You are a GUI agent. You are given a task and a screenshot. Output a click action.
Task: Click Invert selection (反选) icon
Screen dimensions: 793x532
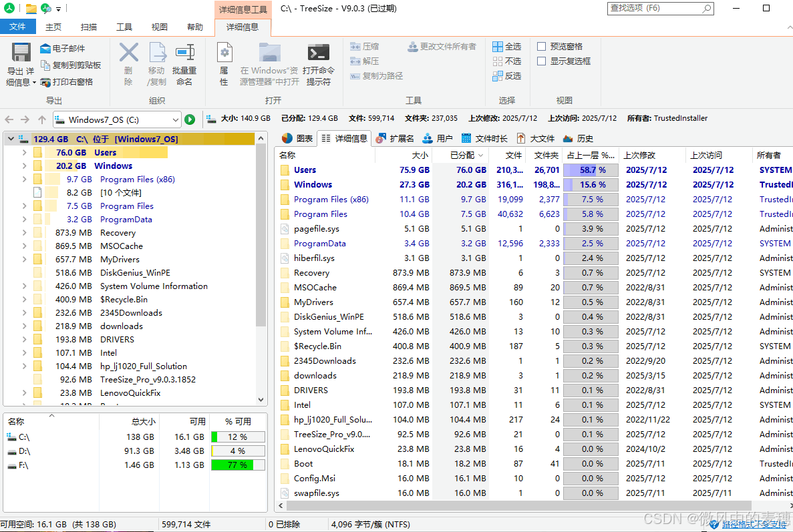[x=498, y=76]
